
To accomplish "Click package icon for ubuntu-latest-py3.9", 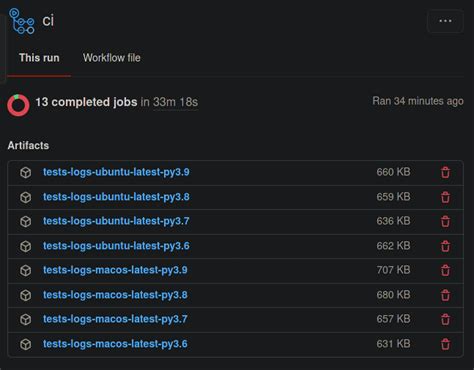I will 26,172.
